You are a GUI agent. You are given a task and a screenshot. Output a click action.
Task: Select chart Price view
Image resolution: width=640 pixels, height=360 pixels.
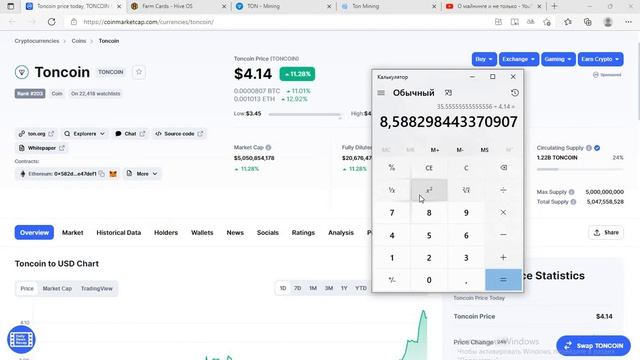(x=27, y=289)
